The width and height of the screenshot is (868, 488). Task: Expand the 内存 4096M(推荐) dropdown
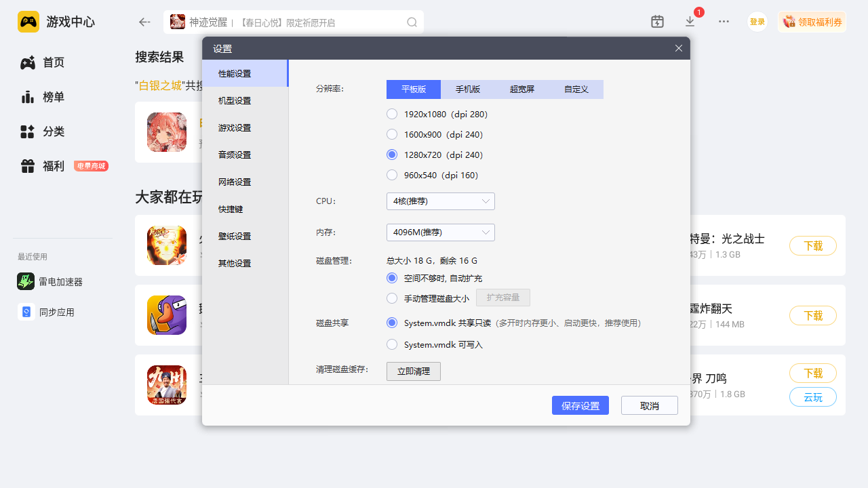[440, 232]
